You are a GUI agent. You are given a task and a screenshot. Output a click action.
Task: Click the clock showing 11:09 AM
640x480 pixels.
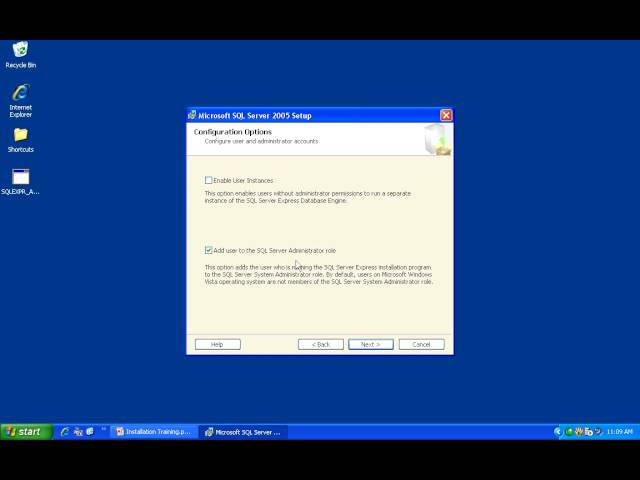pyautogui.click(x=620, y=431)
